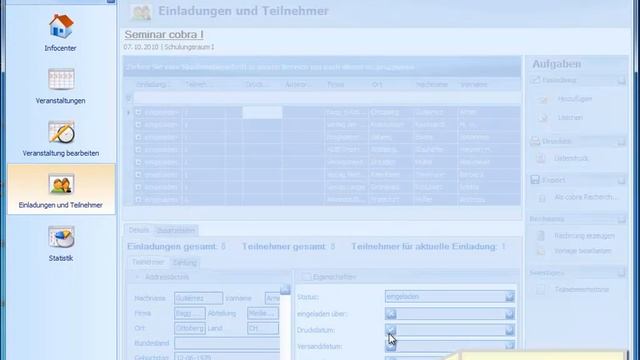Open the Versanddatum date dropdown arrow
This screenshot has height=360, width=640.
point(509,346)
